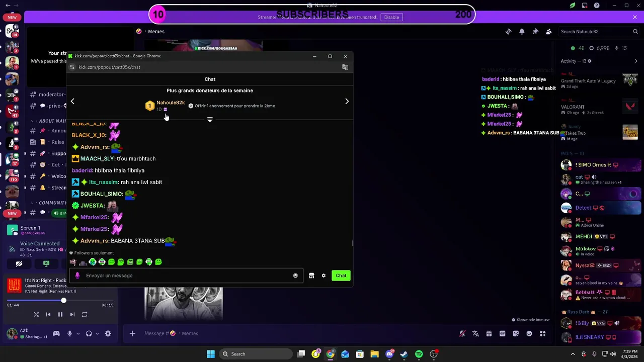Expand the Activity section arrow
The image size is (644, 362).
pos(636,61)
